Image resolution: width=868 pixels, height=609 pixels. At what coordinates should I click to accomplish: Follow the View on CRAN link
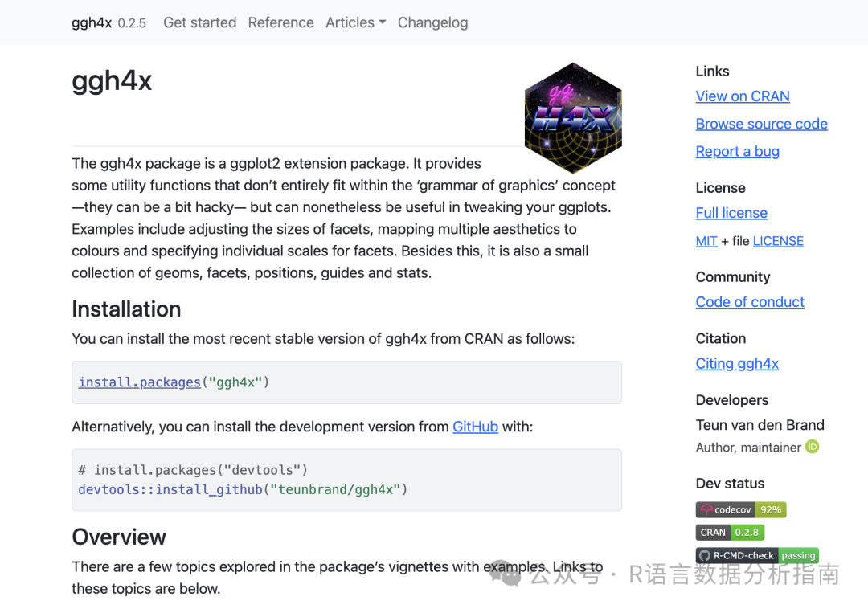743,96
